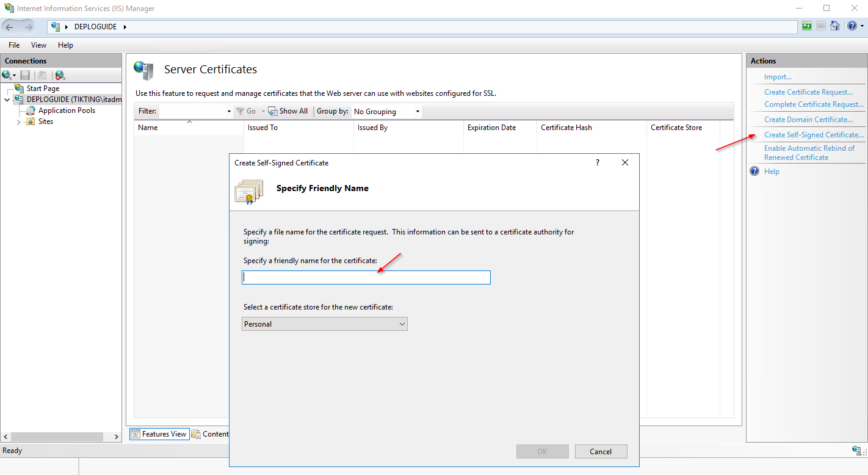
Task: Switch to the Features View tab
Action: point(159,434)
